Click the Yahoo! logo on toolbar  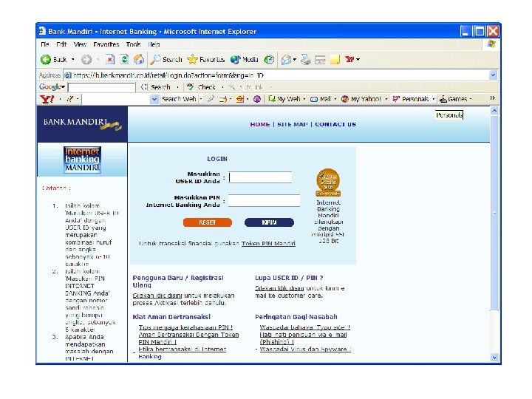pyautogui.click(x=47, y=99)
